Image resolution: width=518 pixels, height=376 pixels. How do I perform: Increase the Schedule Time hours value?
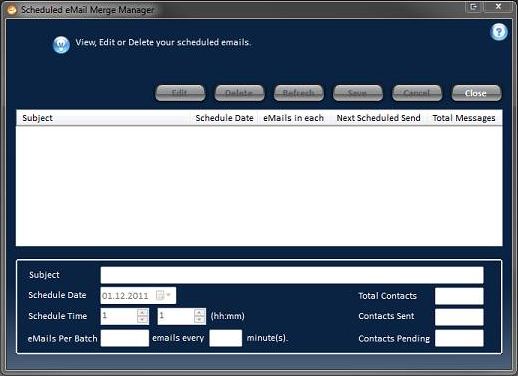tap(143, 312)
